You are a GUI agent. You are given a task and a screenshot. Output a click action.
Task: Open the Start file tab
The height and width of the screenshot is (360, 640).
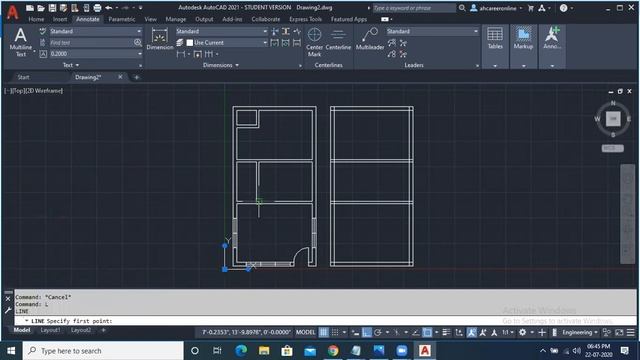23,77
